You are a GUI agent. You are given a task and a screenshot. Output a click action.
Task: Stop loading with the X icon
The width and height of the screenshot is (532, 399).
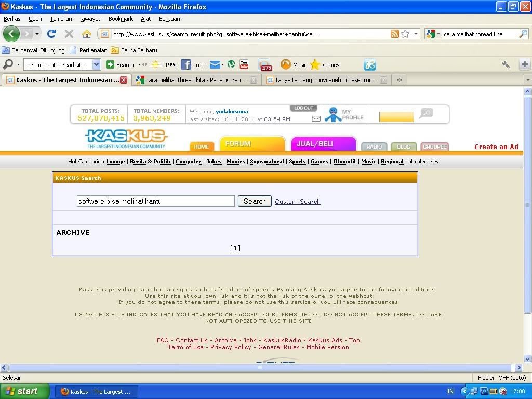[x=69, y=34]
